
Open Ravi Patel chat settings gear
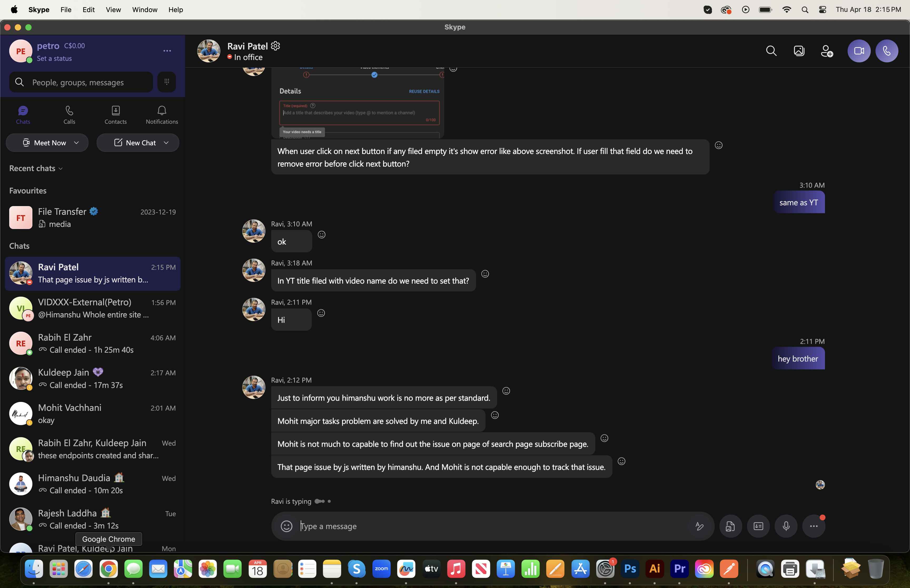click(x=275, y=46)
